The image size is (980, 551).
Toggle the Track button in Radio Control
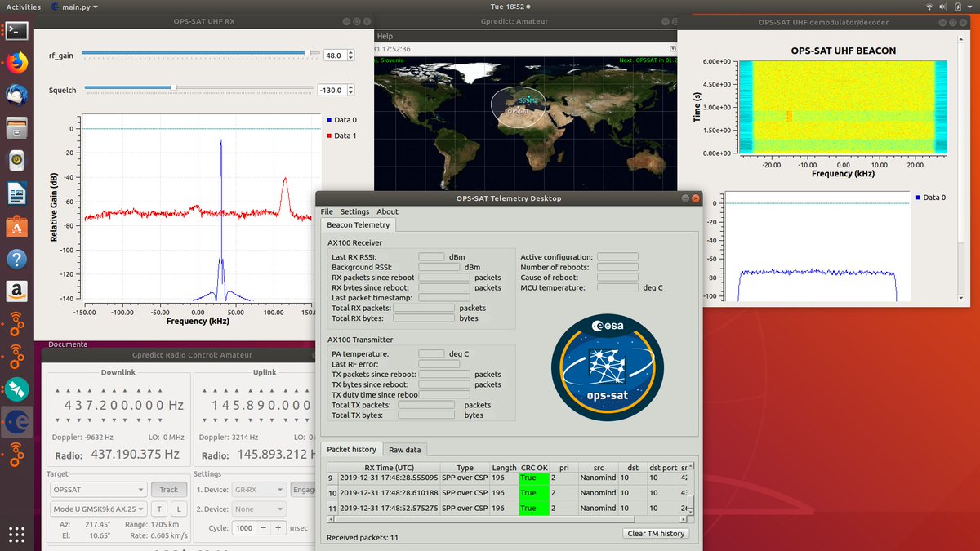pos(169,490)
